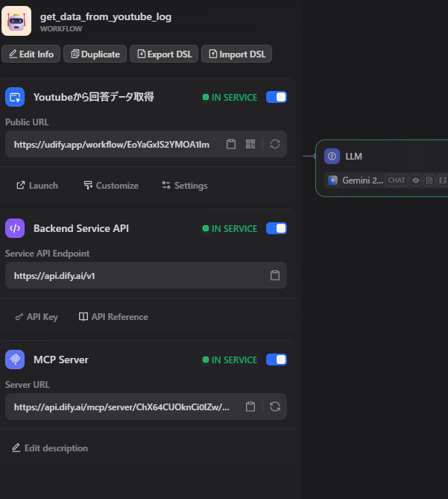Click the Backend Service API code icon
Viewport: 448px width, 499px height.
coord(15,228)
